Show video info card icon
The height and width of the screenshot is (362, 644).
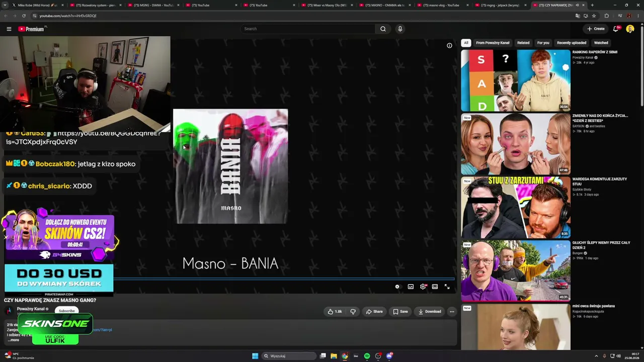[449, 45]
